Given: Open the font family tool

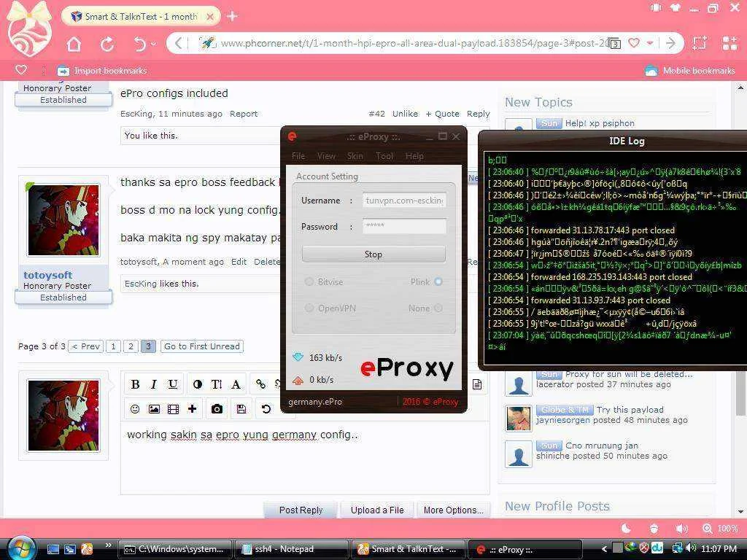Looking at the screenshot, I should 236,384.
